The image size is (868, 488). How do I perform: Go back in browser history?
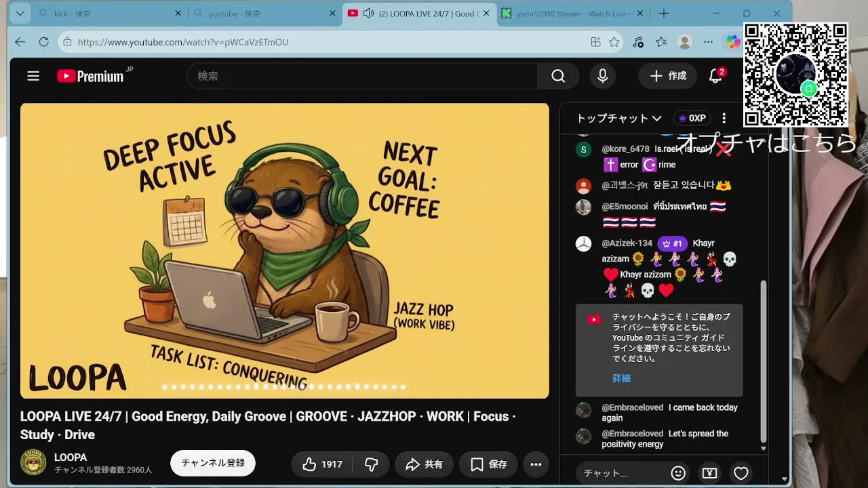tap(20, 42)
